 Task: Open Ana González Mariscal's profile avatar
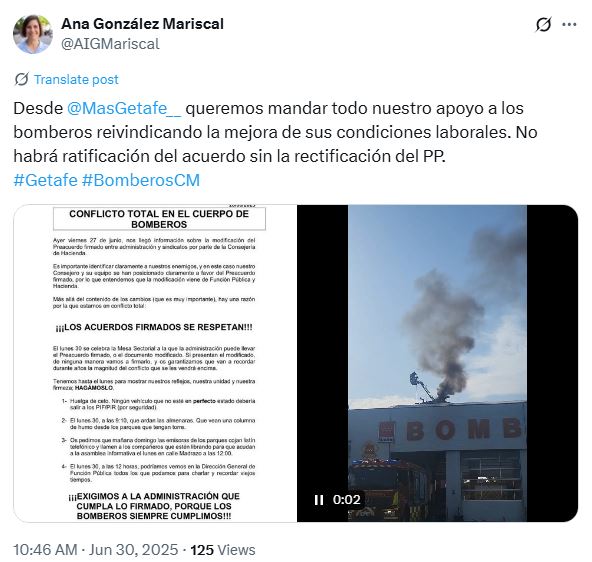[x=32, y=34]
